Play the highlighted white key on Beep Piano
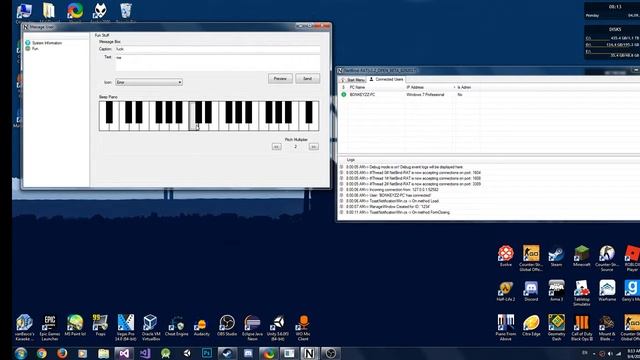 tap(193, 127)
